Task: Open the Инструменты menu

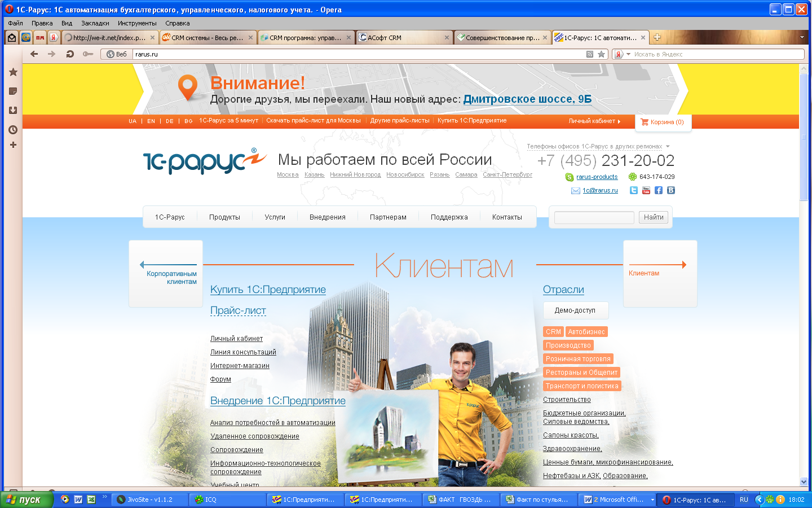Action: [137, 23]
